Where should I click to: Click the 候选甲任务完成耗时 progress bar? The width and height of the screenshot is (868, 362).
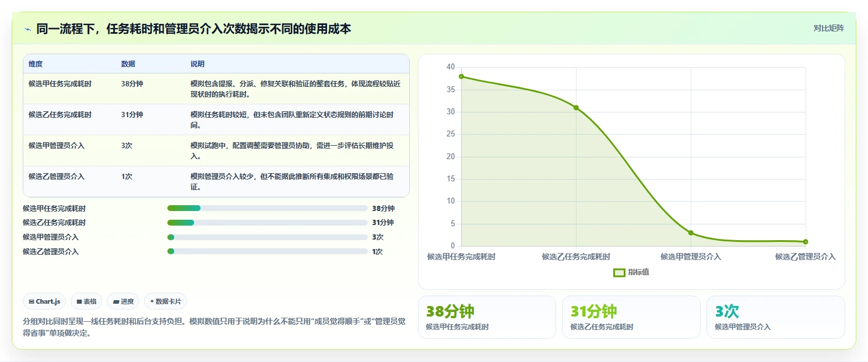[x=267, y=208]
